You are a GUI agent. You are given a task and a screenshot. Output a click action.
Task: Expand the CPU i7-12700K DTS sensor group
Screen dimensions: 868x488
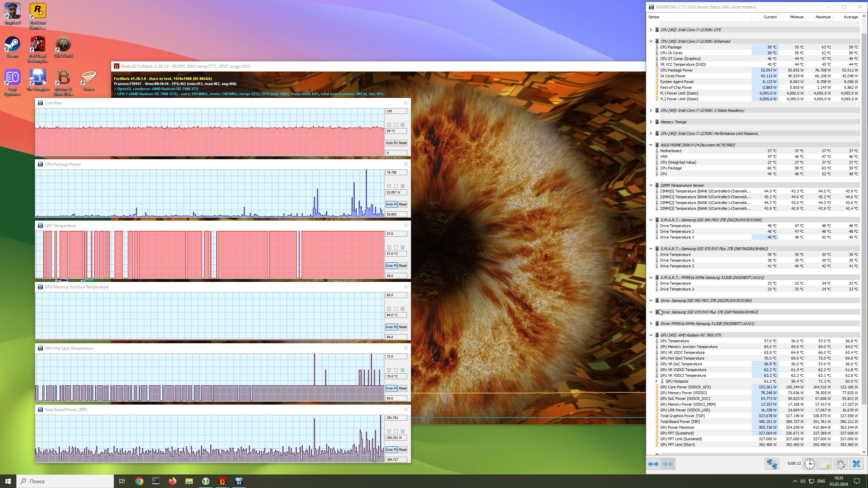click(x=651, y=30)
